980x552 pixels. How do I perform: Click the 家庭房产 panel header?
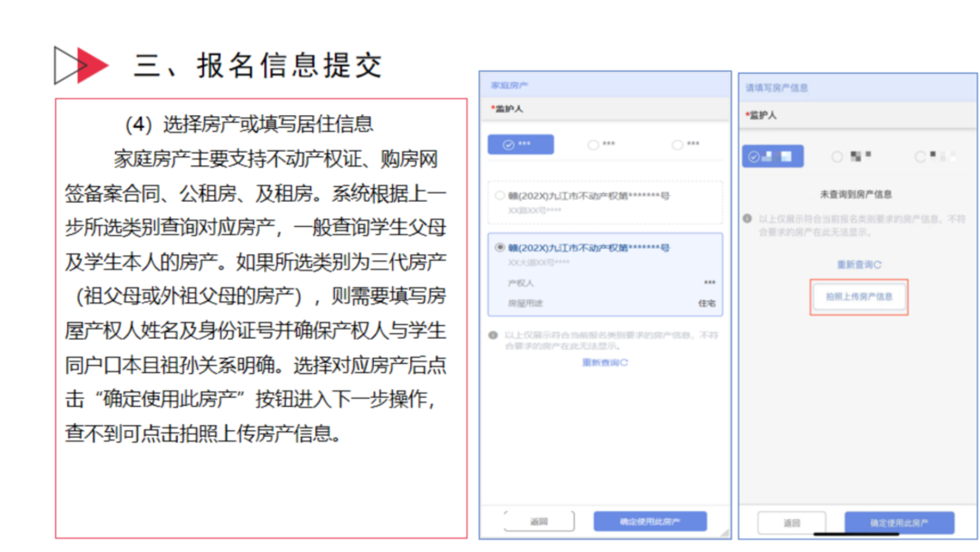[x=509, y=85]
